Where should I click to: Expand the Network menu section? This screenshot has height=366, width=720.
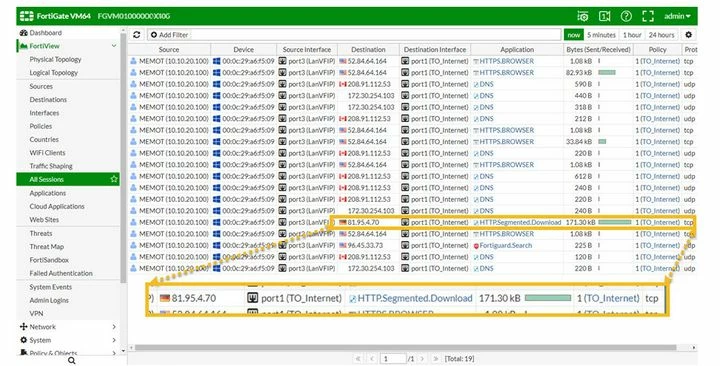point(114,327)
